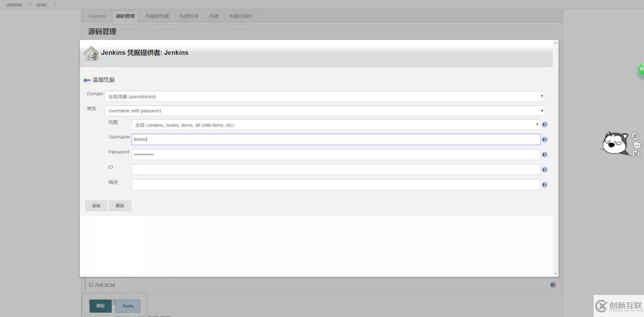Switch to the 构建后操作 tab
The width and height of the screenshot is (644, 317).
pos(241,16)
